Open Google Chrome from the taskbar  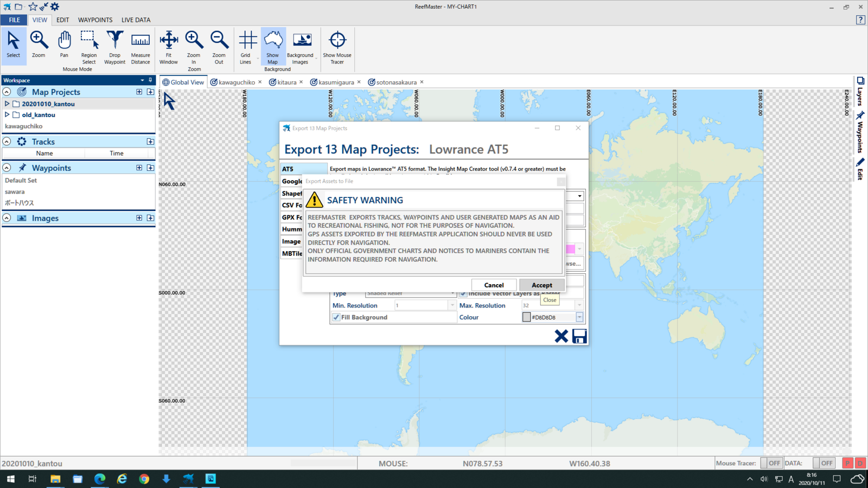(144, 479)
